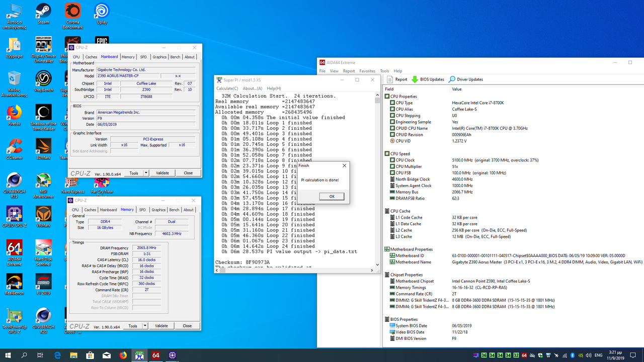
Task: Launch Uplay from the desktop
Action: pos(102,14)
